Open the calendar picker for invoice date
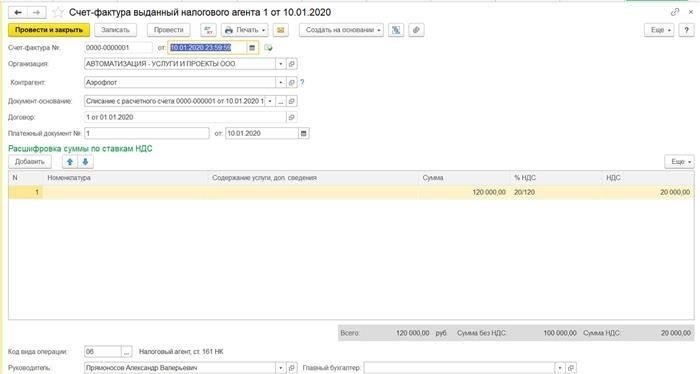 [x=252, y=48]
